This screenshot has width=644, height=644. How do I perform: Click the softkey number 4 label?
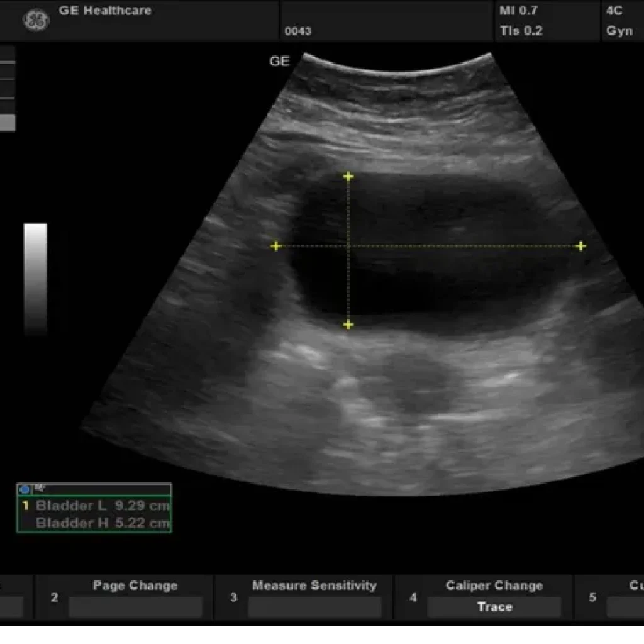(x=413, y=597)
